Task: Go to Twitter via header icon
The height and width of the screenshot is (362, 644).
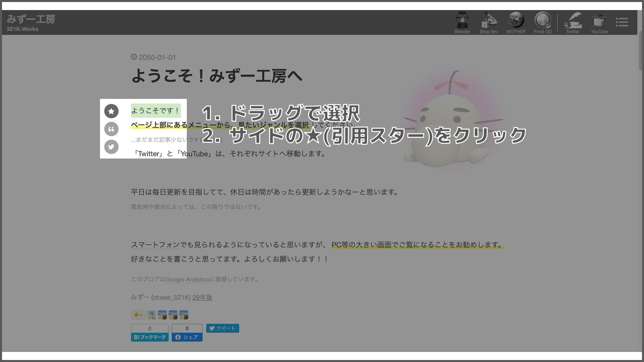Action: [x=573, y=23]
